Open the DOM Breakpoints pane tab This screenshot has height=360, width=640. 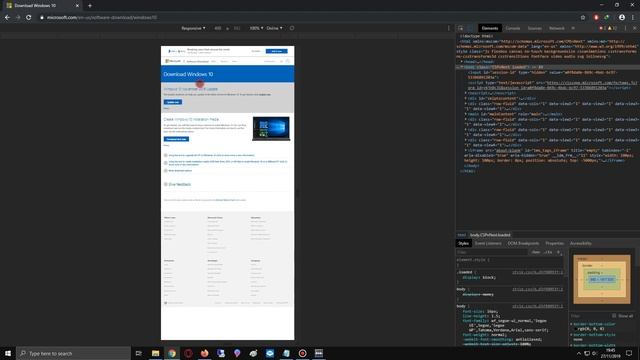click(523, 243)
